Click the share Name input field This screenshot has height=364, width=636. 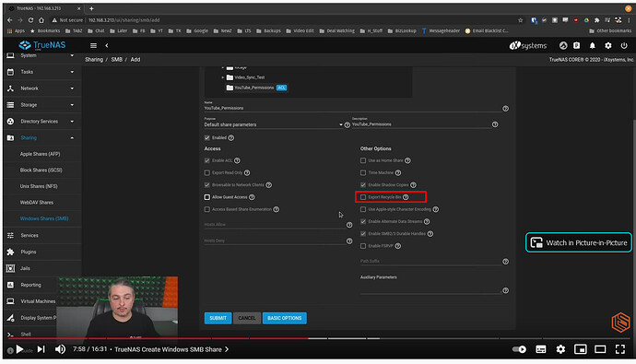click(x=352, y=108)
